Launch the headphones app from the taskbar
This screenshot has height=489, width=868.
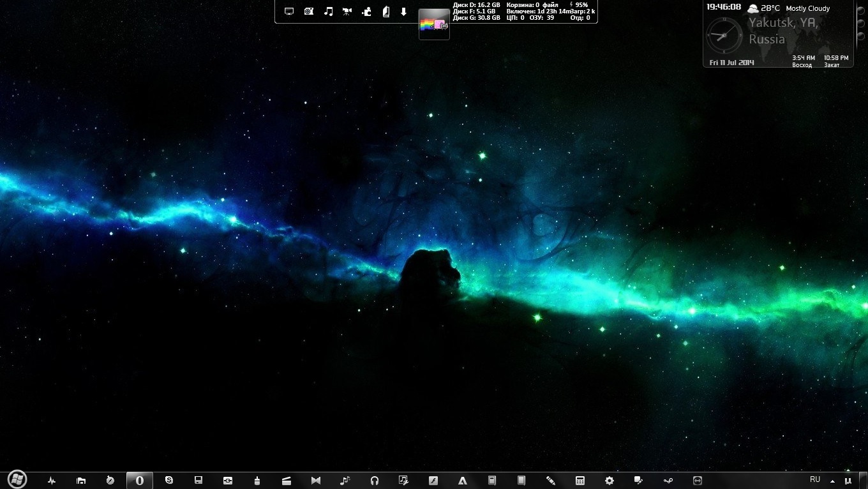pyautogui.click(x=375, y=481)
